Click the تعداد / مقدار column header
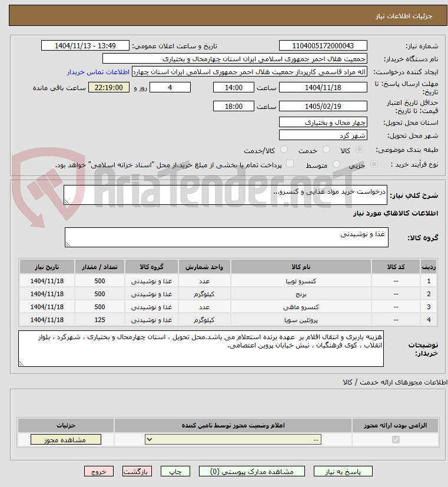 click(x=99, y=267)
